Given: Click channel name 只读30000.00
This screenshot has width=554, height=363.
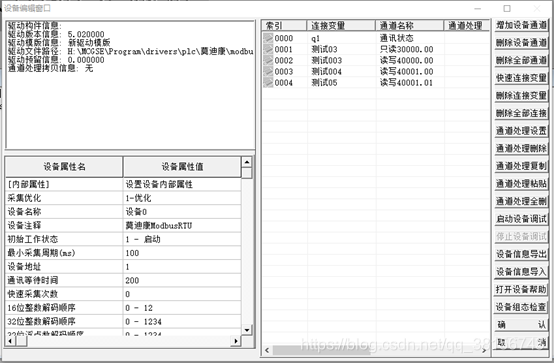Looking at the screenshot, I should point(406,49).
